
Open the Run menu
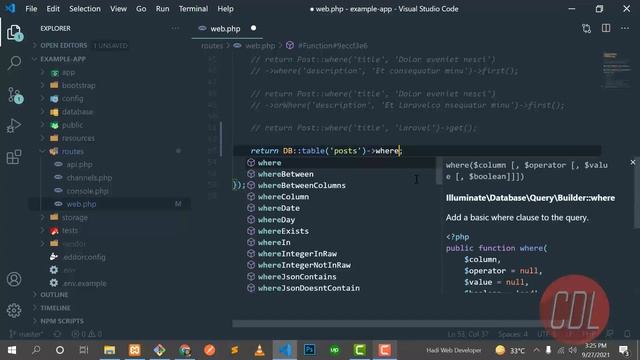point(162,9)
